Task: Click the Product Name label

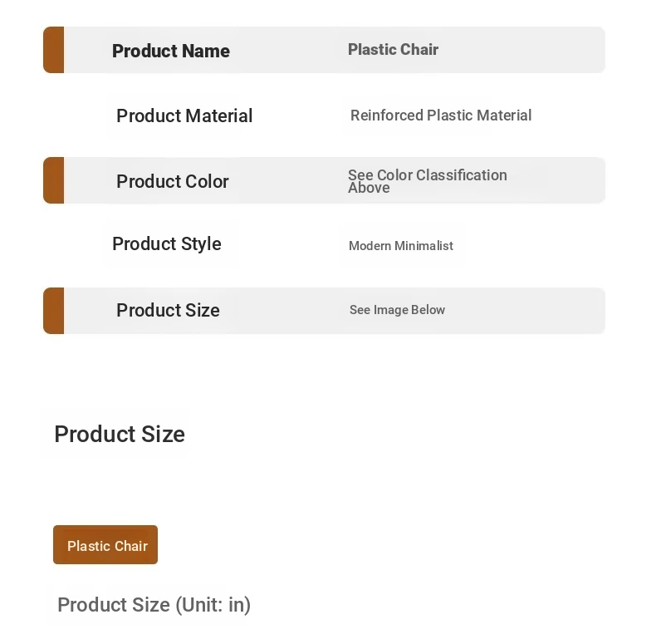Action: 170,51
